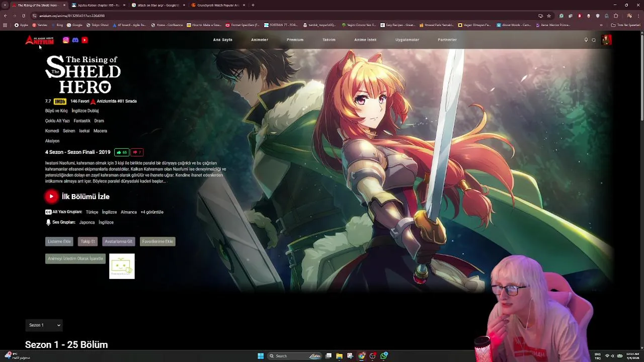644x362 pixels.
Task: Select the Isekai genre tag
Action: pyautogui.click(x=84, y=131)
